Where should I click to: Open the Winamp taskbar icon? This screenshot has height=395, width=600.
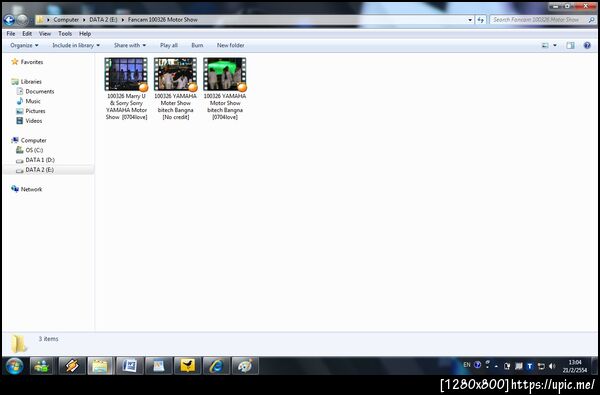point(72,366)
